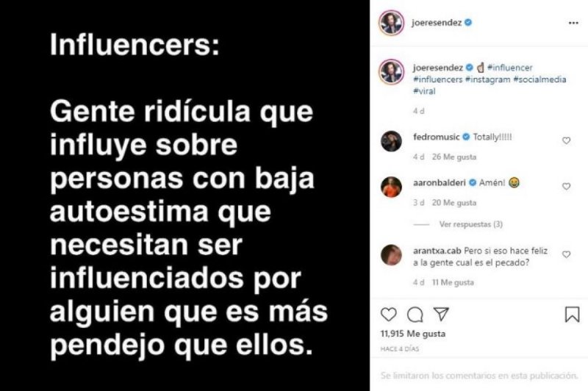Open aaronbalderi's avatar thumbnail

(x=391, y=187)
